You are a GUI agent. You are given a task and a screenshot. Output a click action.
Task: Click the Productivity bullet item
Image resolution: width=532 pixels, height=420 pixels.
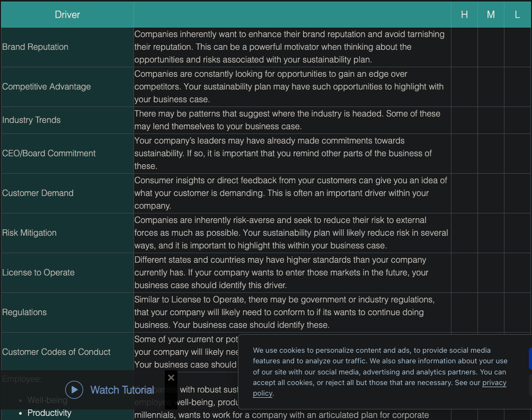tap(49, 413)
